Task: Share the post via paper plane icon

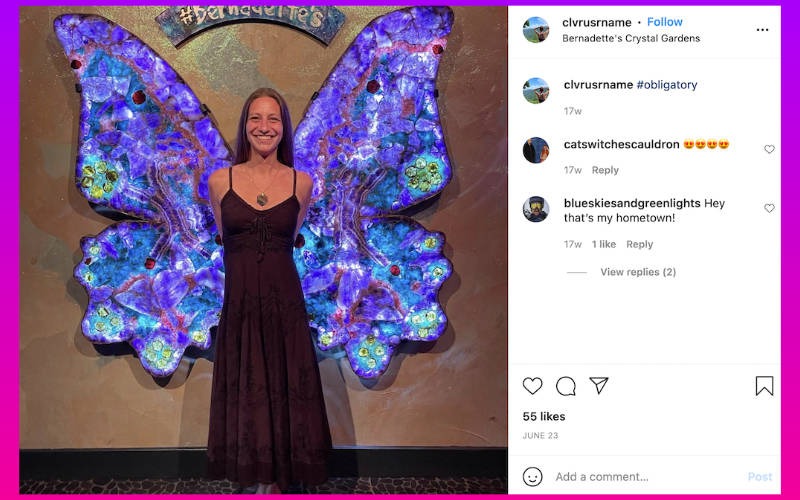Action: pos(599,386)
